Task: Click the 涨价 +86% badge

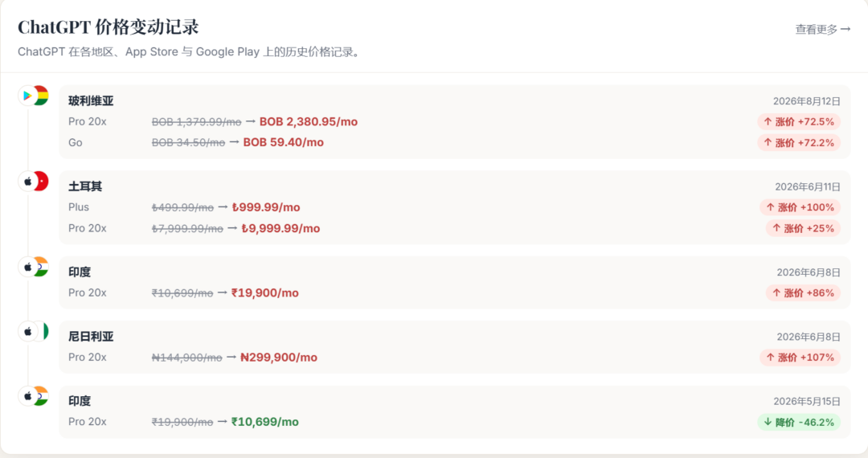Action: (803, 293)
